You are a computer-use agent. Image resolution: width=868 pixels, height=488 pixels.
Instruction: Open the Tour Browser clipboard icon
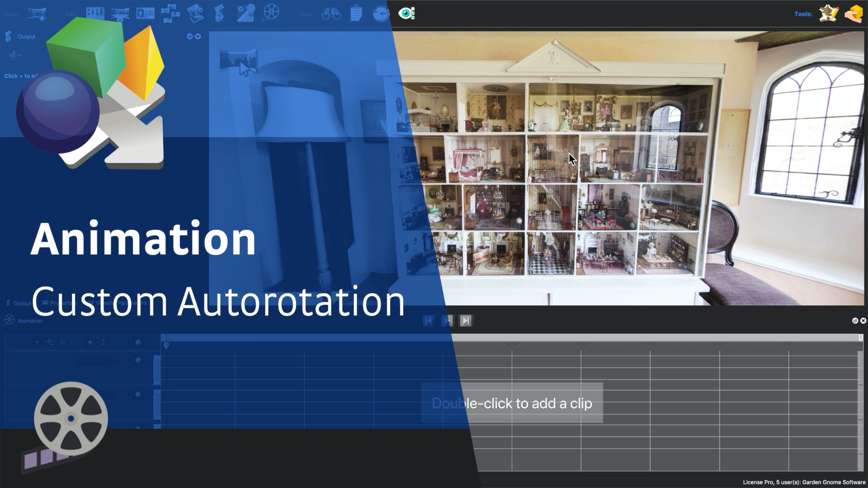coord(356,13)
